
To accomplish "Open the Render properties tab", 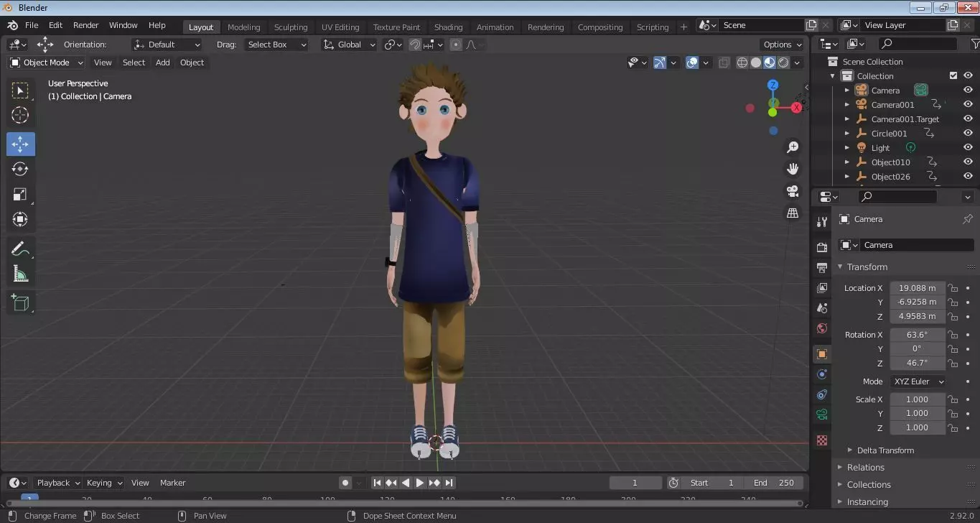I will [822, 247].
